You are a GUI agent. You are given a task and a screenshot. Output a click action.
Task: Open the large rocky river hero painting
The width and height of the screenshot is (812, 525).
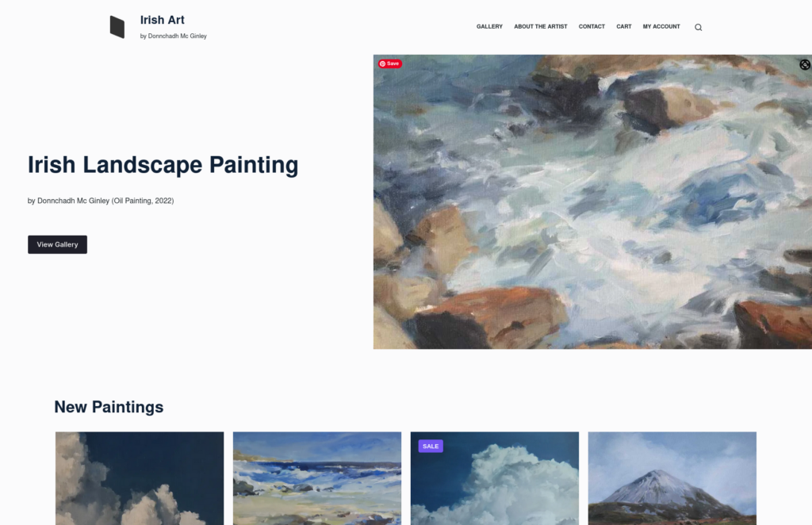click(x=592, y=202)
